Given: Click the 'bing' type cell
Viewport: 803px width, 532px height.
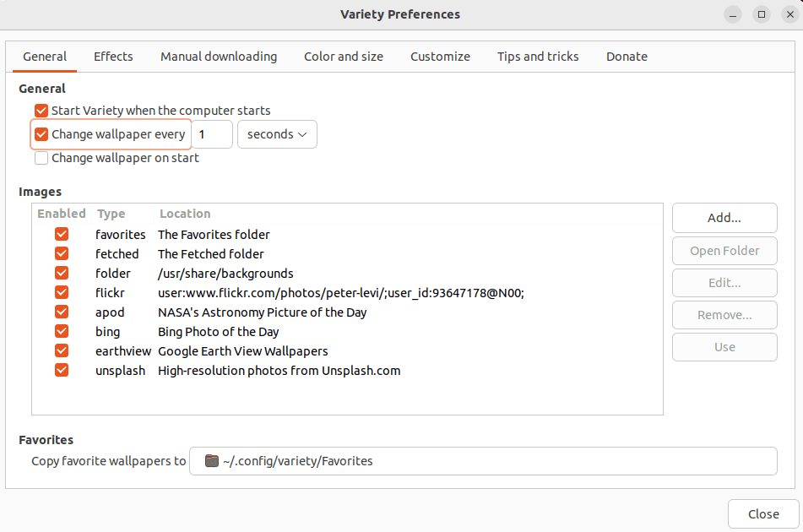Looking at the screenshot, I should [107, 332].
